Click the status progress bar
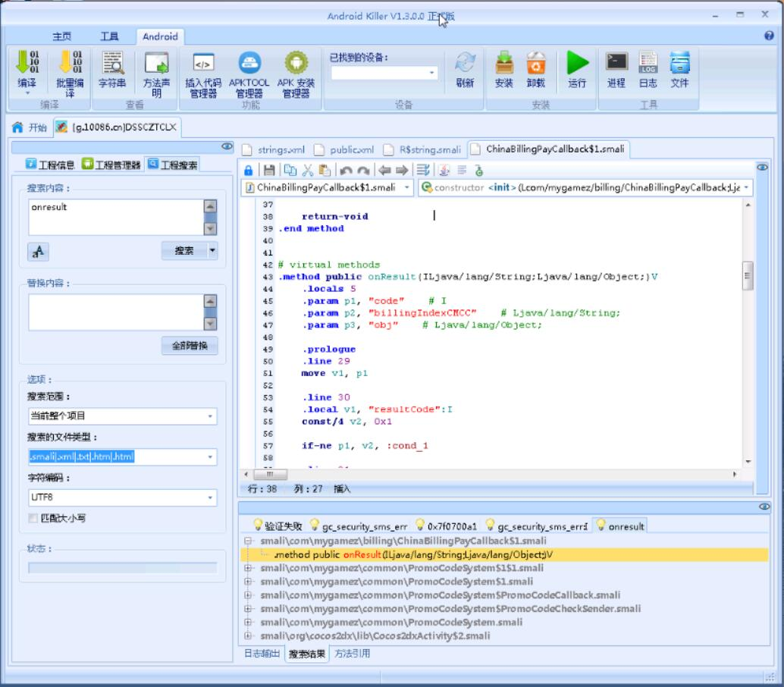This screenshot has height=687, width=784. [x=123, y=568]
